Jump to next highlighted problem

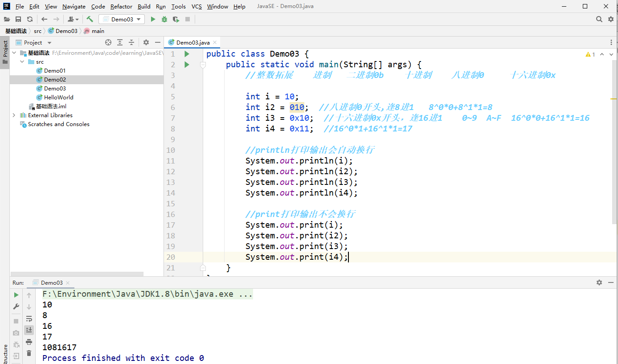pyautogui.click(x=612, y=54)
